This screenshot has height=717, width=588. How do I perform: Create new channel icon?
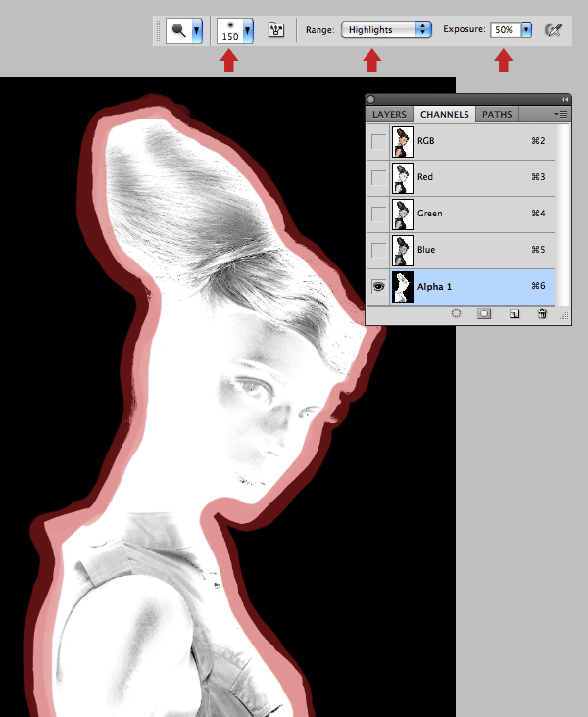[x=514, y=313]
